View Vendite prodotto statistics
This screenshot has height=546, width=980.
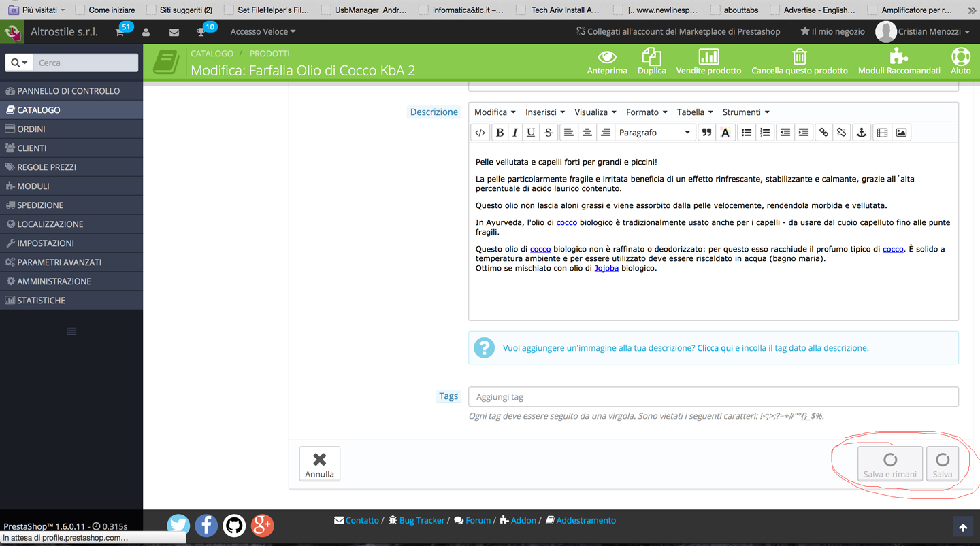[708, 62]
